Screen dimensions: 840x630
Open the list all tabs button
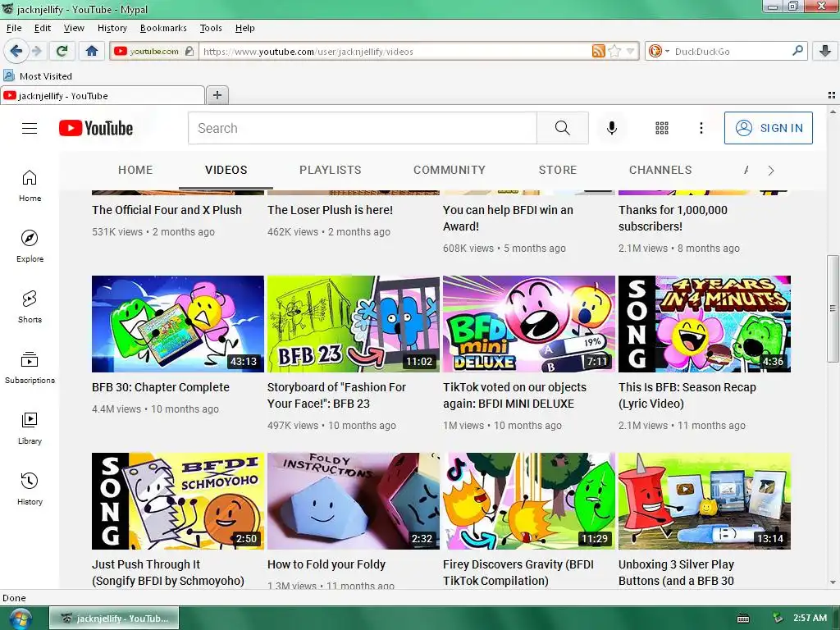[831, 95]
